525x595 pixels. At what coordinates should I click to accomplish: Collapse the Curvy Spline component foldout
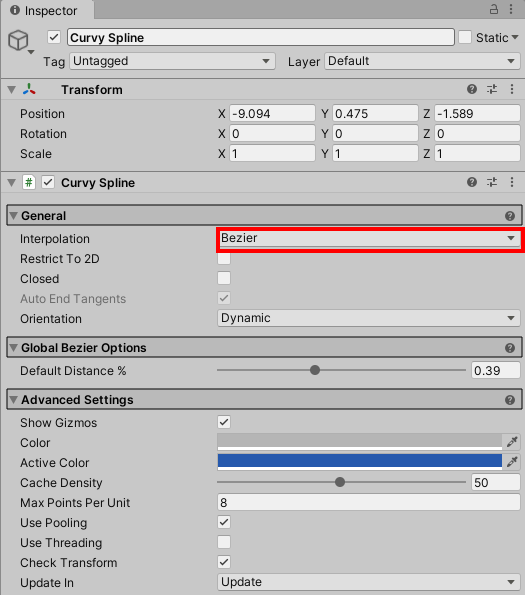tap(12, 183)
